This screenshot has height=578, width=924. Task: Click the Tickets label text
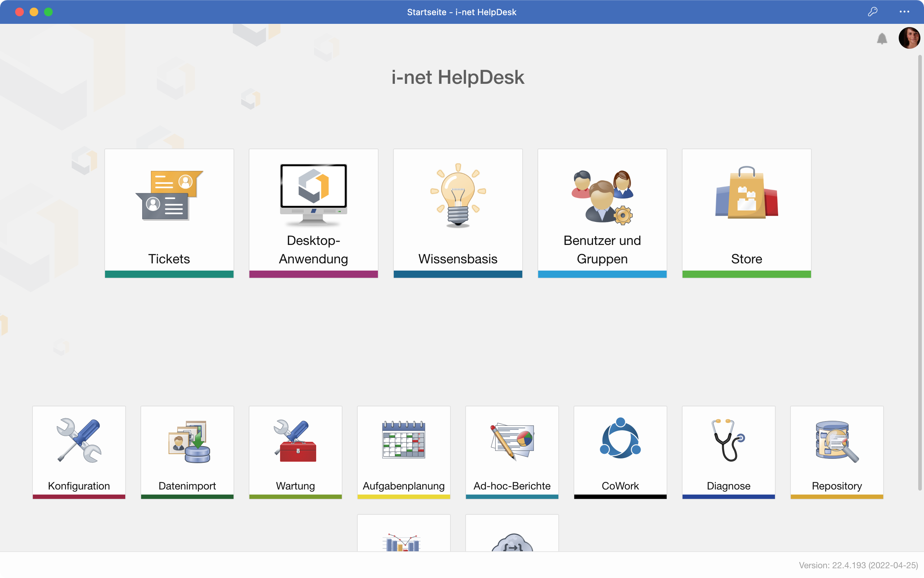click(x=169, y=259)
